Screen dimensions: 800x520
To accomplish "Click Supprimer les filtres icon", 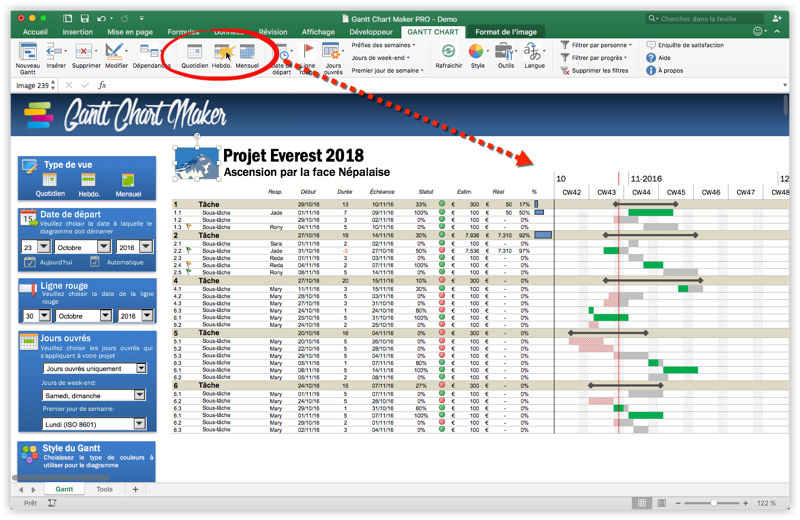I will tap(565, 70).
